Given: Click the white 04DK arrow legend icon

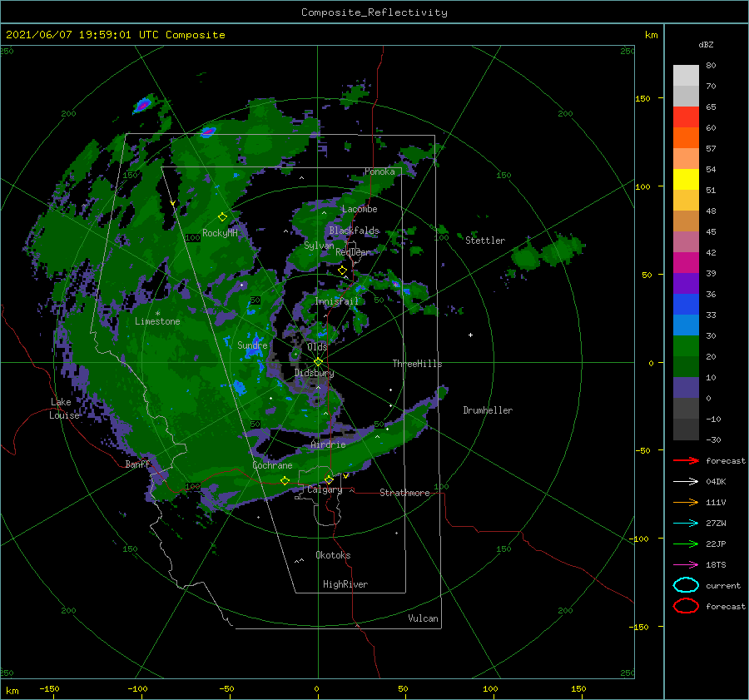Looking at the screenshot, I should pyautogui.click(x=686, y=482).
